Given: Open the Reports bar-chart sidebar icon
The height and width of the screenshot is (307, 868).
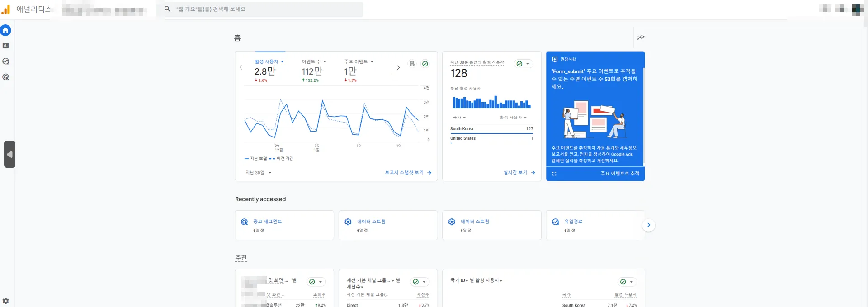Looking at the screenshot, I should (6, 46).
